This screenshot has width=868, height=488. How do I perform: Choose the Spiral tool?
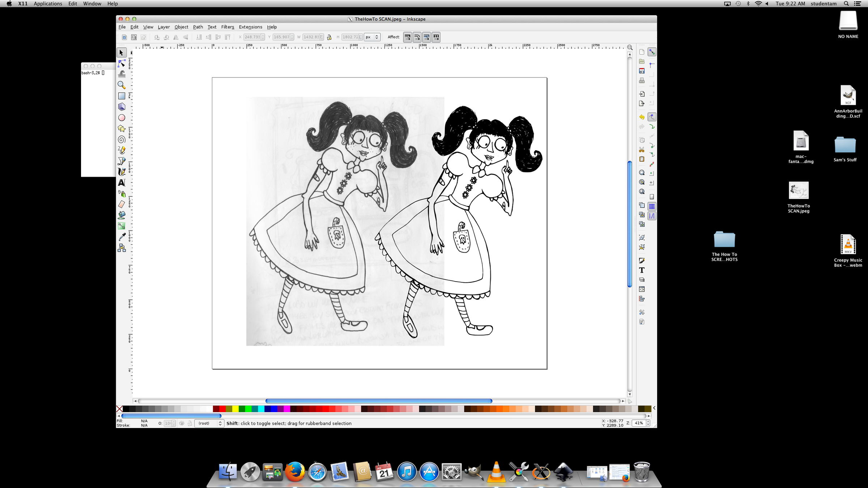tap(122, 140)
